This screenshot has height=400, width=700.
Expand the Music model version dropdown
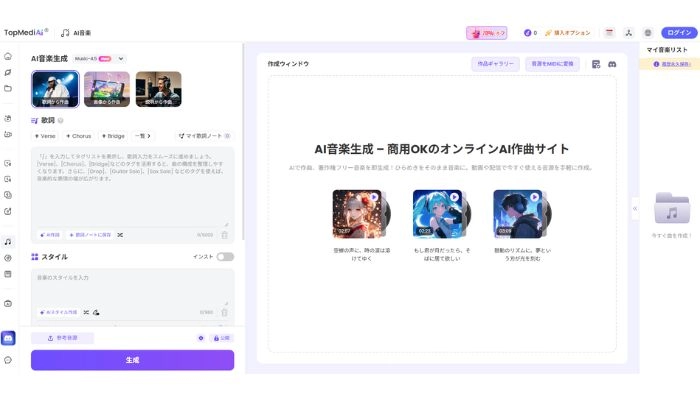pos(121,58)
